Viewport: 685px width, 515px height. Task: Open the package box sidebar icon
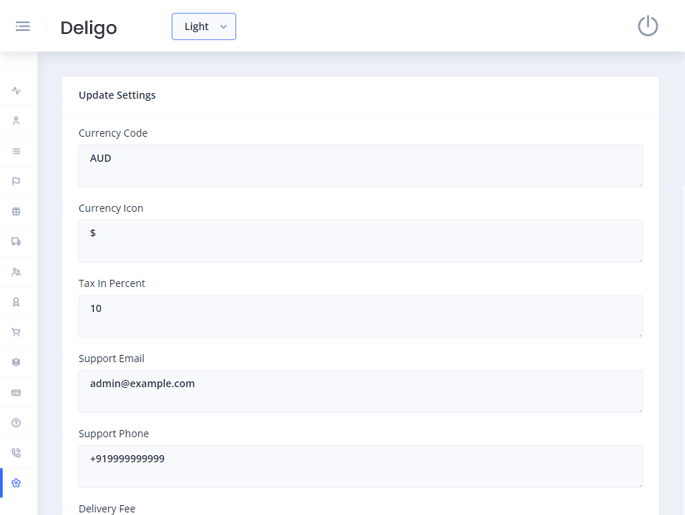click(16, 362)
